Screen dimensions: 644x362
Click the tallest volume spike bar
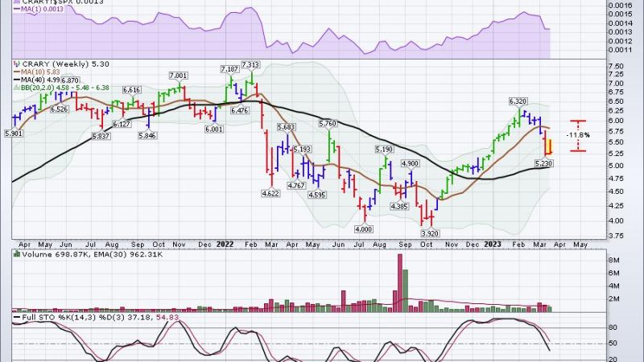click(400, 283)
